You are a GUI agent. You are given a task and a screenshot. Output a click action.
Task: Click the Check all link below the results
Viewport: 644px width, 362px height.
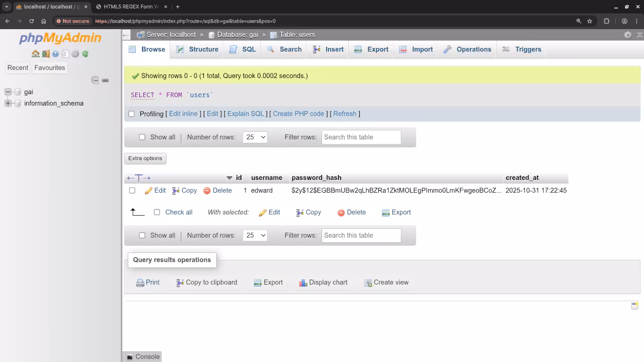179,212
